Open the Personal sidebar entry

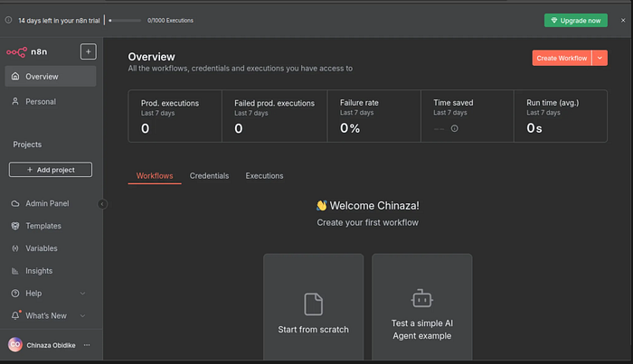(51, 101)
